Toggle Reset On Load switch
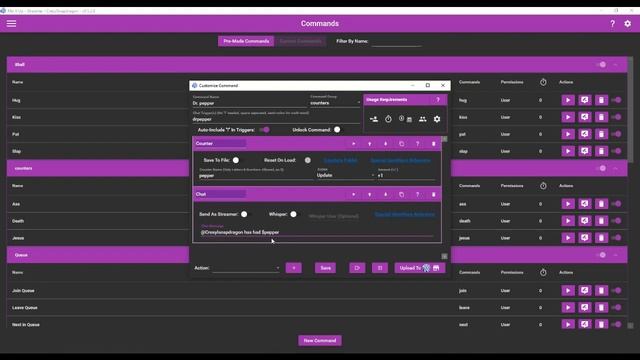Screen dimensions: 640x360 (307, 160)
